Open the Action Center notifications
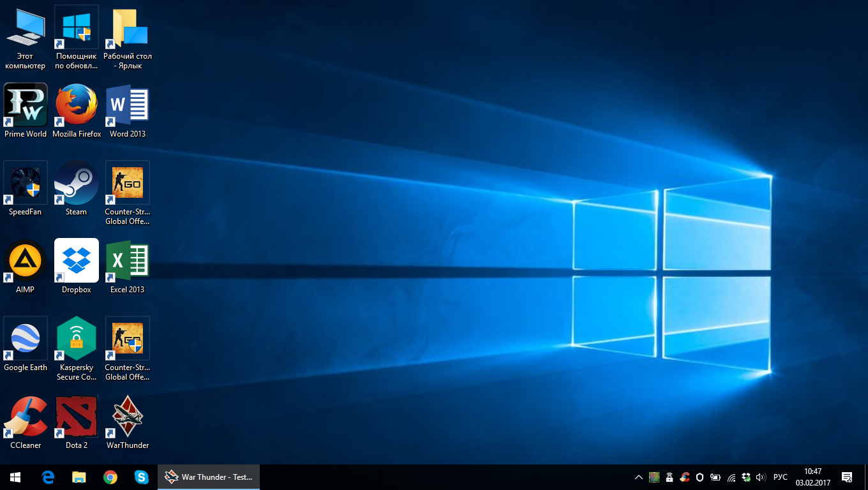This screenshot has height=490, width=868. click(847, 477)
